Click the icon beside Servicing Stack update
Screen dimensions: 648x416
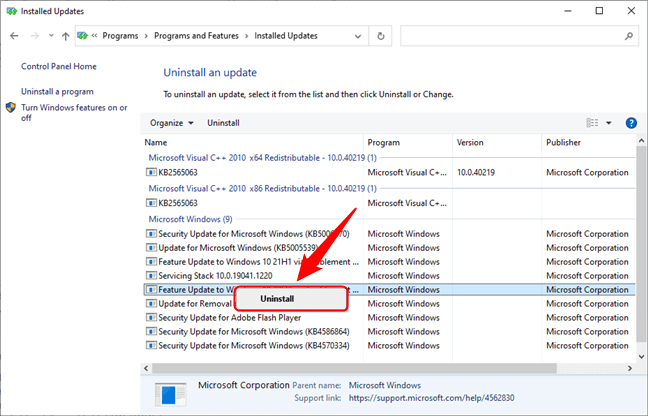(151, 276)
